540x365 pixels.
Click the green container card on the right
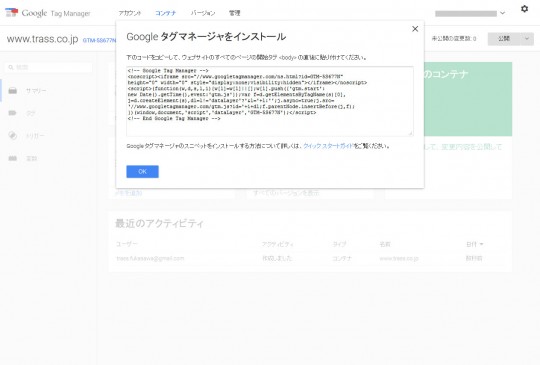click(x=468, y=99)
